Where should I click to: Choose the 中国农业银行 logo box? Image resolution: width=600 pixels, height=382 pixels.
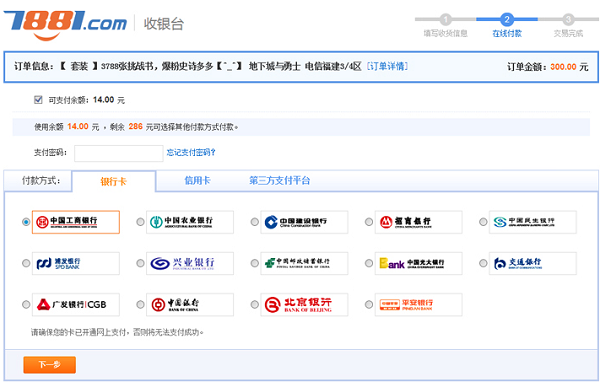190,222
